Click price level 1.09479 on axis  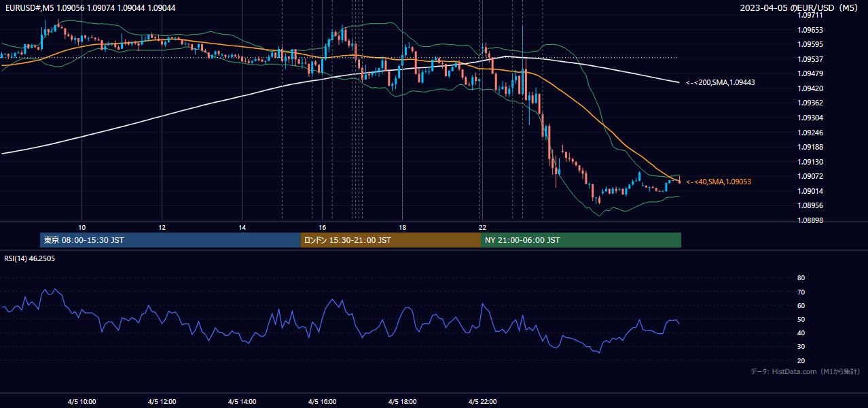[x=810, y=73]
